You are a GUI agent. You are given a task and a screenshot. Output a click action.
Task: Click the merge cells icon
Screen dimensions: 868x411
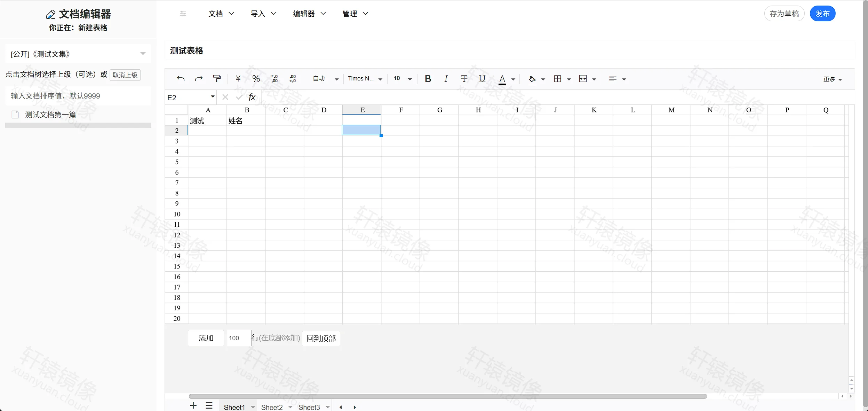583,79
